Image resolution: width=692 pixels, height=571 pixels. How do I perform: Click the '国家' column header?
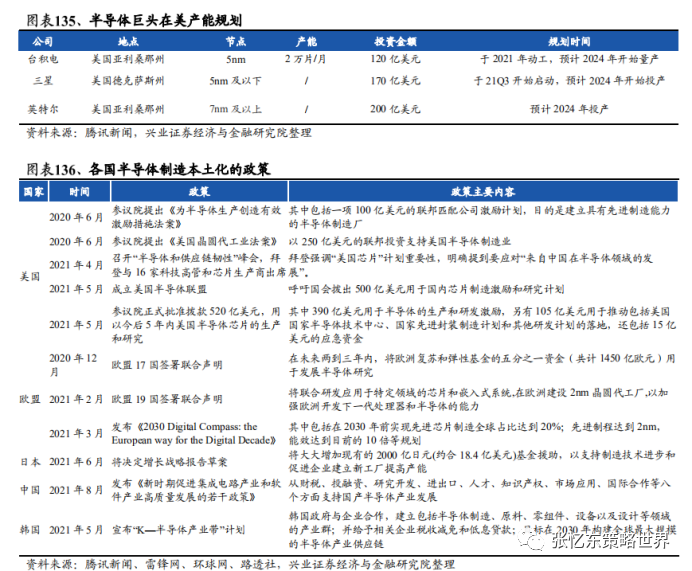point(34,192)
